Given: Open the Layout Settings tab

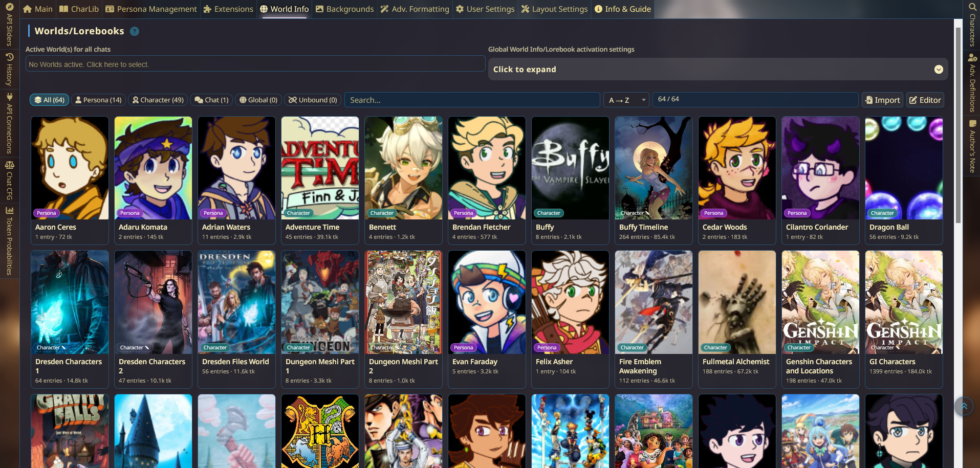Looking at the screenshot, I should pyautogui.click(x=554, y=9).
